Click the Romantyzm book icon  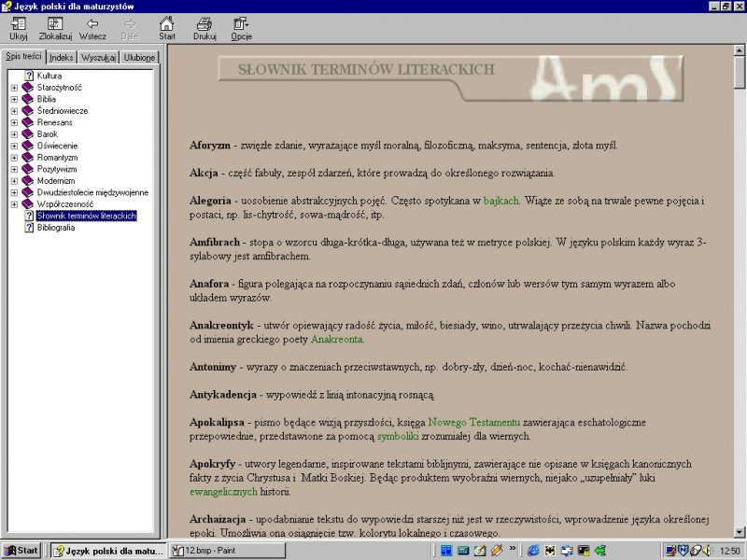click(28, 158)
